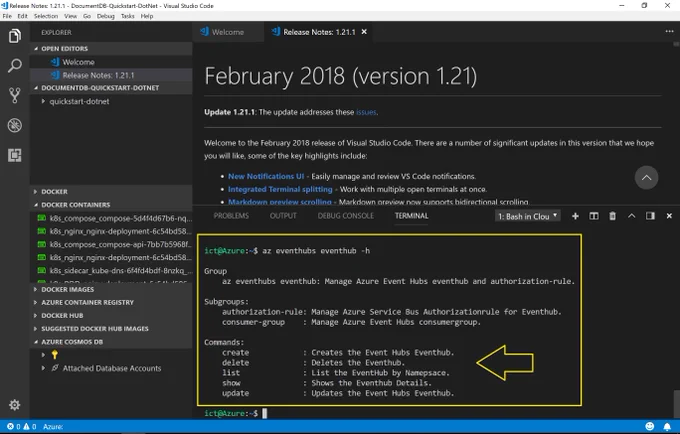Open the Source Control view
The height and width of the screenshot is (434, 680).
tap(15, 95)
